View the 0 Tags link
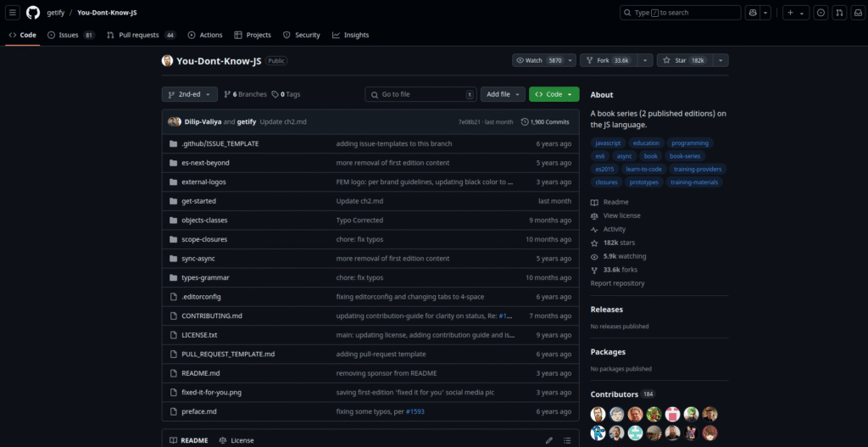 tap(286, 94)
